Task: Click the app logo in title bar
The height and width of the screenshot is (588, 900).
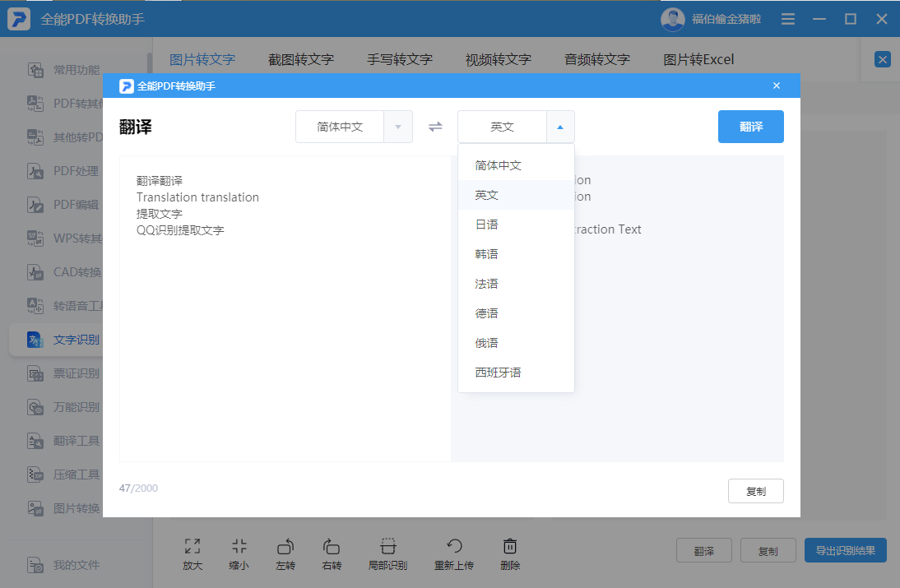Action: [x=19, y=19]
